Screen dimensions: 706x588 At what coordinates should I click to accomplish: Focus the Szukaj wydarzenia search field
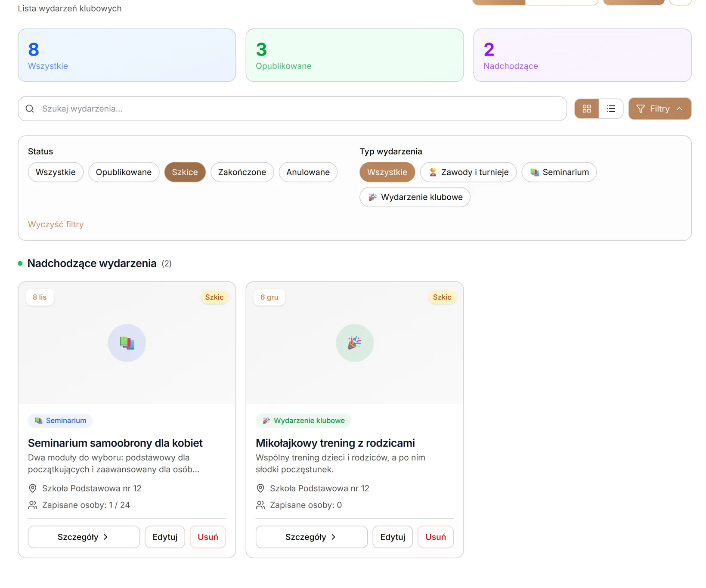pos(292,109)
